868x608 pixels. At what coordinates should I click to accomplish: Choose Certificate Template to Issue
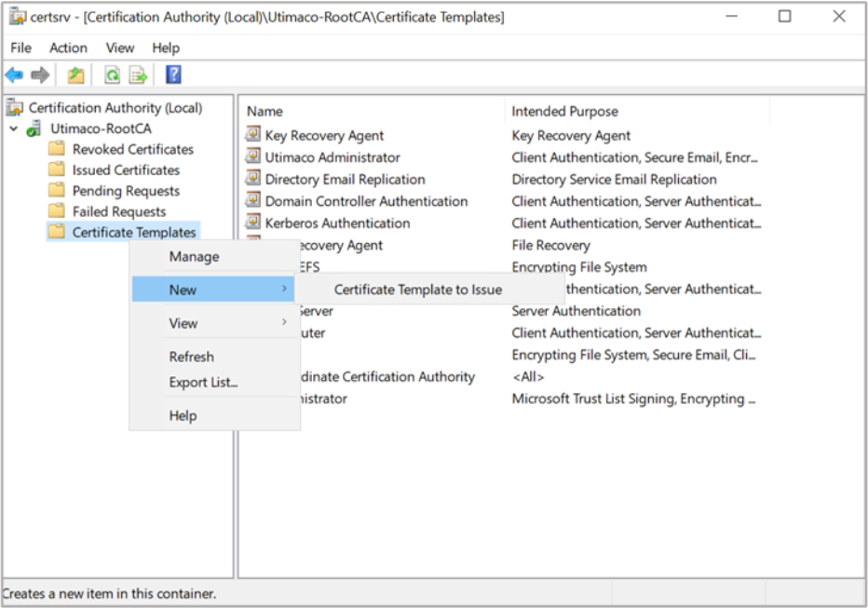click(417, 290)
